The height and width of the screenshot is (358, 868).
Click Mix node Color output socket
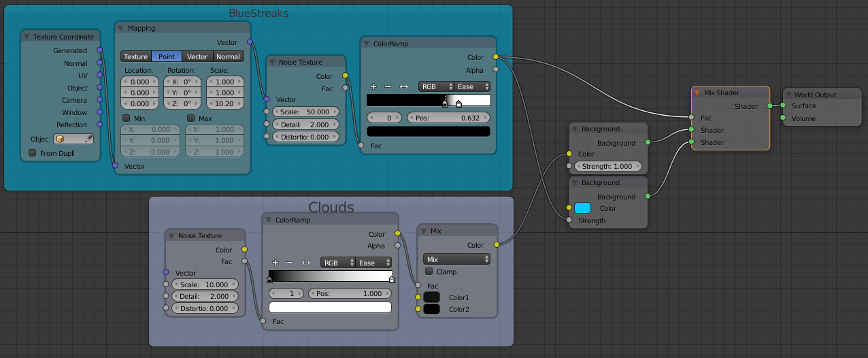[496, 244]
